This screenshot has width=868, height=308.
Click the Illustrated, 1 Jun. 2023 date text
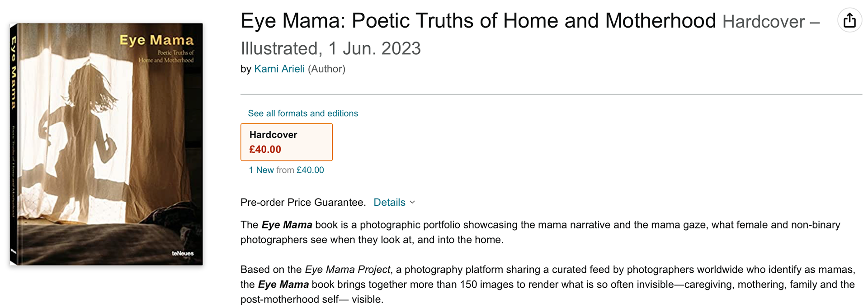coord(330,48)
